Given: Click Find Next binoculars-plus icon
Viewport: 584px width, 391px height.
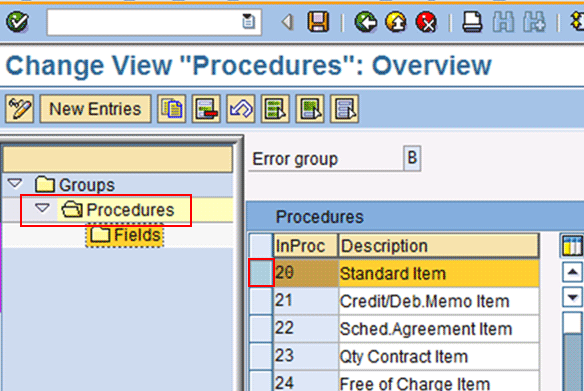Looking at the screenshot, I should [534, 22].
